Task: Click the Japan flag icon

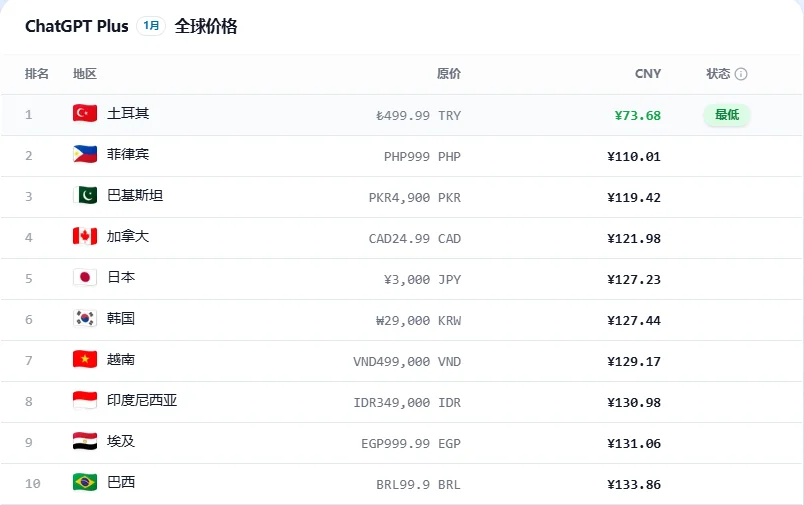Action: coord(85,277)
